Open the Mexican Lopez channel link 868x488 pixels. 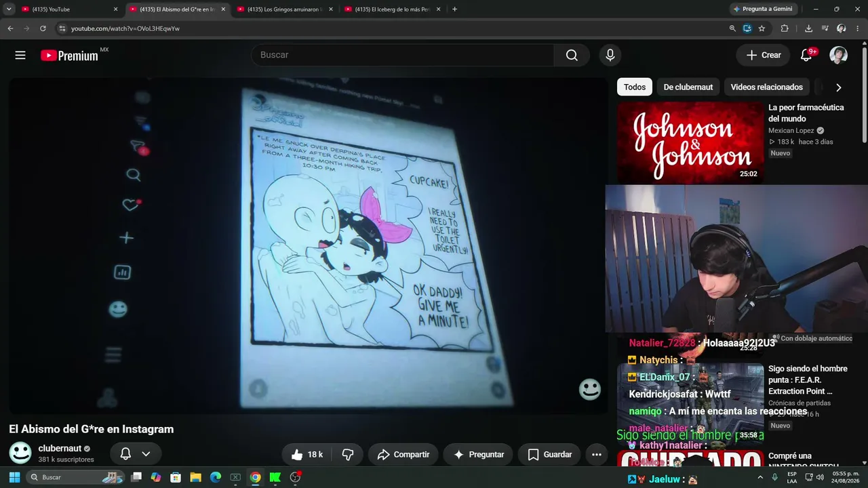tap(791, 131)
